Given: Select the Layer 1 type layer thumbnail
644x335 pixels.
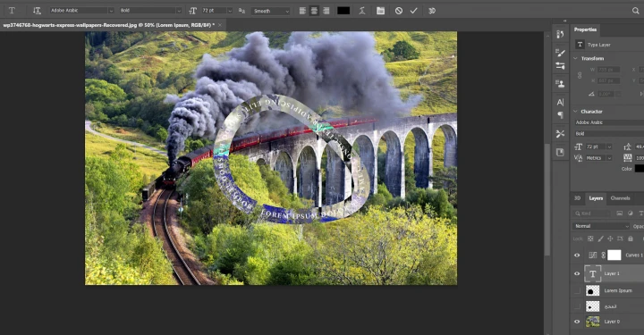Looking at the screenshot, I should coord(592,273).
